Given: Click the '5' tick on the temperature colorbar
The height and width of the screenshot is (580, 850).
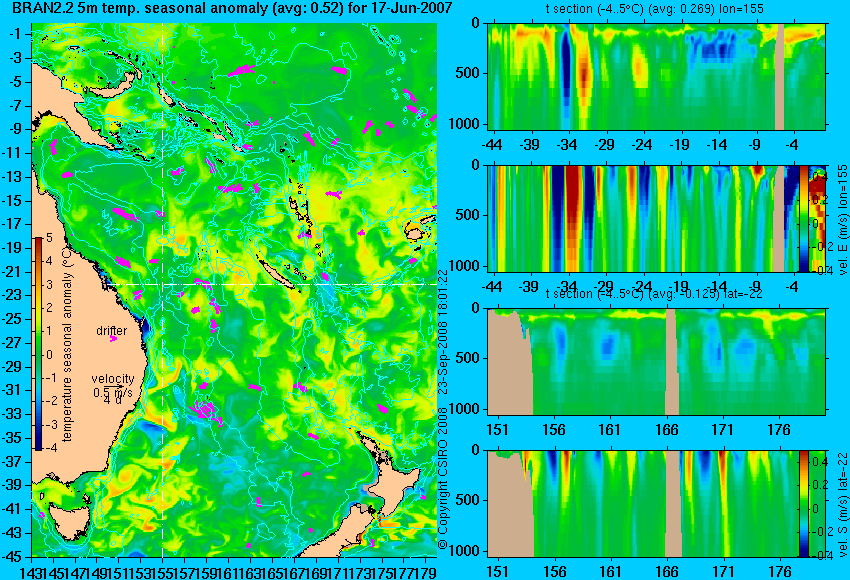Looking at the screenshot, I should pos(49,238).
